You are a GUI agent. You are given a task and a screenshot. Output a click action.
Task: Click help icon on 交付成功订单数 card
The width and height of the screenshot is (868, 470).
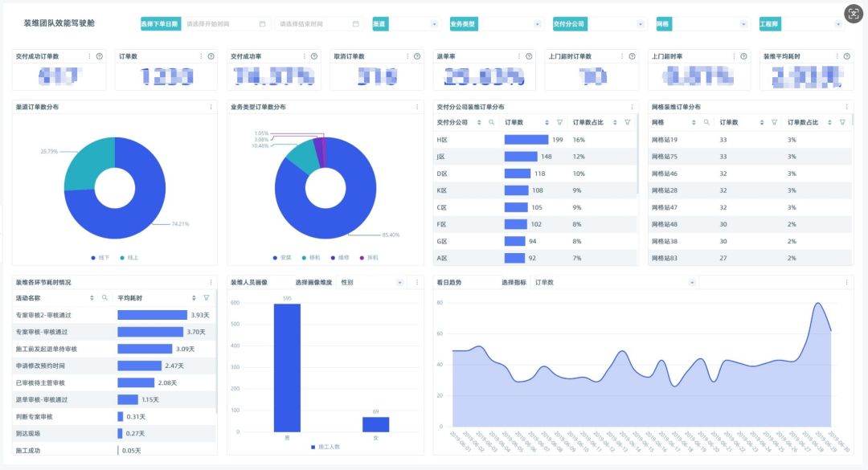(100, 56)
